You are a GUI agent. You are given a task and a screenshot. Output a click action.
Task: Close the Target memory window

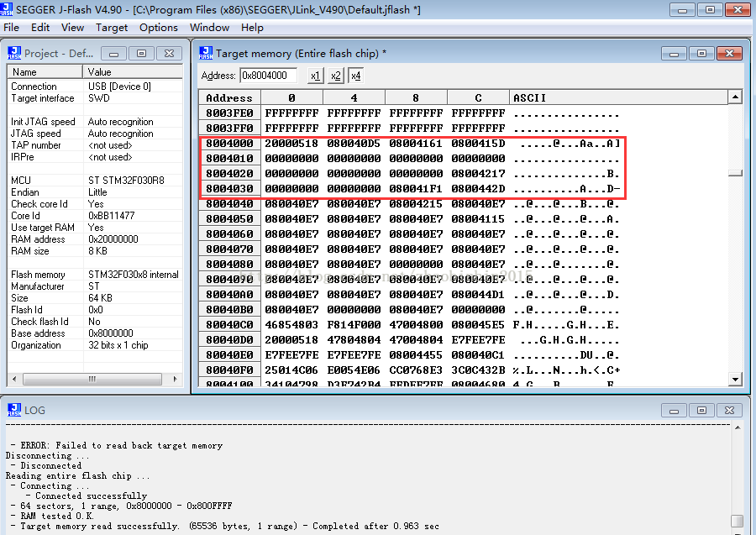pyautogui.click(x=729, y=54)
